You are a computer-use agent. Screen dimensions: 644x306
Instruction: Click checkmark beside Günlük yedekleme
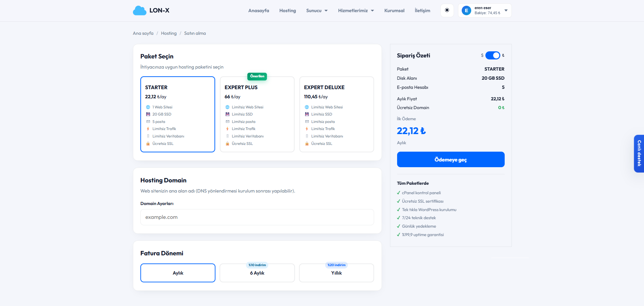tap(398, 226)
